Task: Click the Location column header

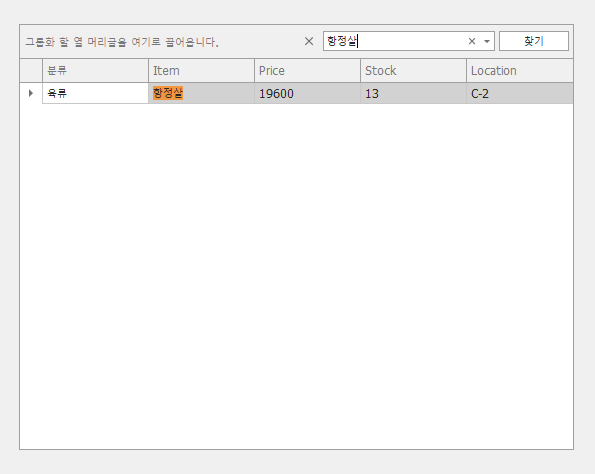Action: point(519,71)
